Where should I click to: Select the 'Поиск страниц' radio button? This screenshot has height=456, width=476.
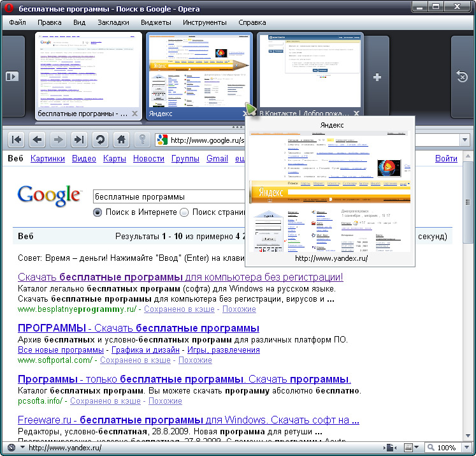point(185,212)
